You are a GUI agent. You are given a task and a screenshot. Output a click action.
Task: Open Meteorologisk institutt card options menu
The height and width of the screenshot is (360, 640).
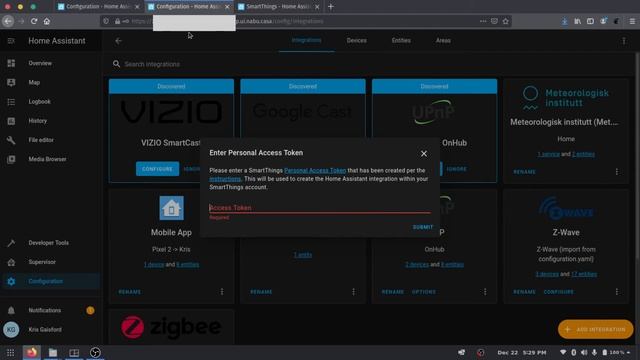pyautogui.click(x=617, y=172)
